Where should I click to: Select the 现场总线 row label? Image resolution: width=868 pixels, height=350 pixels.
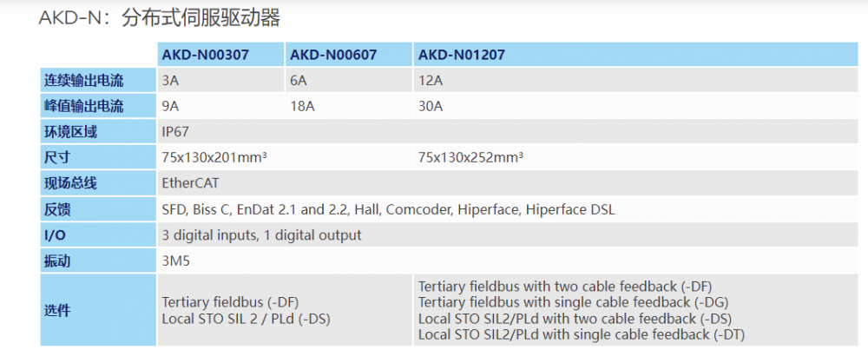[x=71, y=183]
